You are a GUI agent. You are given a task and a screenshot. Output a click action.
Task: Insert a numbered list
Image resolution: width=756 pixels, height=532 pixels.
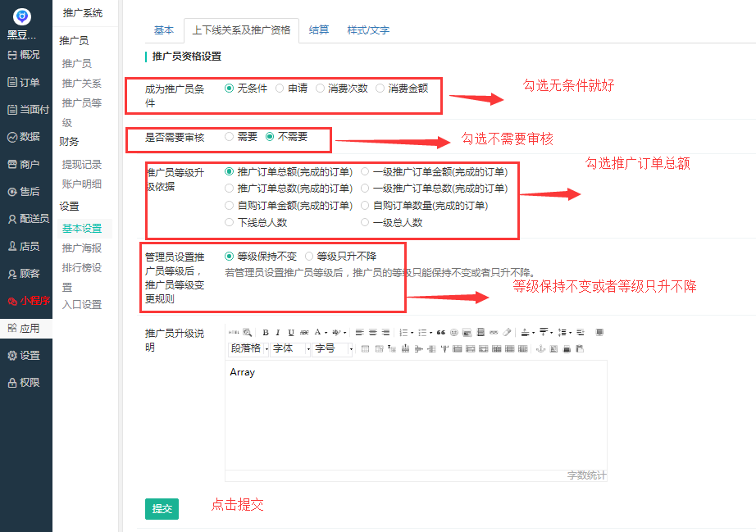[x=403, y=333]
